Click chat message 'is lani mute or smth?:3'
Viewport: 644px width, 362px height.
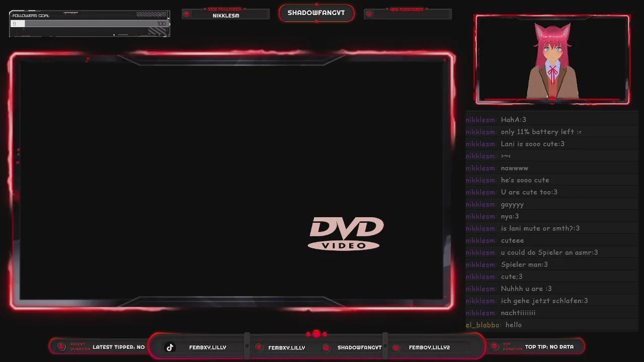tap(540, 228)
